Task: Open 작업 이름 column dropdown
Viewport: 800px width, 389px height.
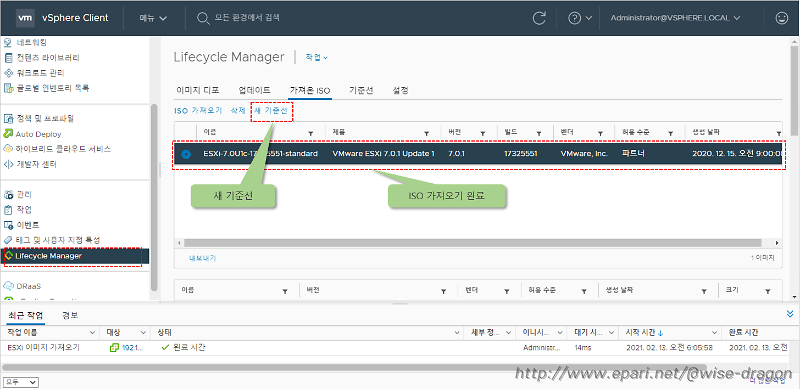Action: click(93, 333)
